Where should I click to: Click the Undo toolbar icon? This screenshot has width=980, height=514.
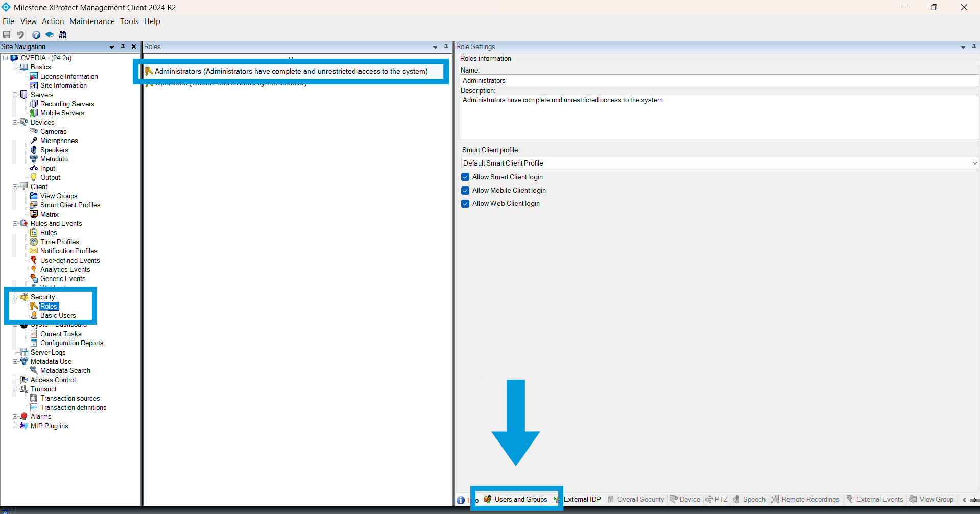[x=20, y=35]
